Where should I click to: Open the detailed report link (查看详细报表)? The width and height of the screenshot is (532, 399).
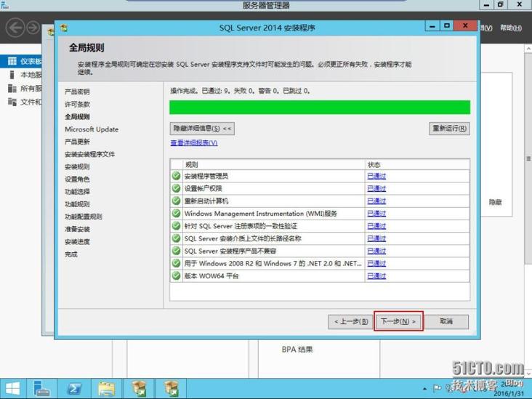pyautogui.click(x=194, y=143)
